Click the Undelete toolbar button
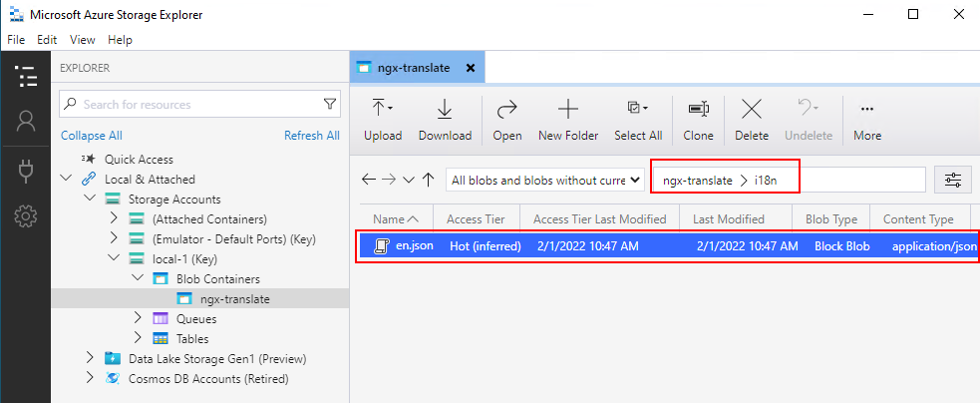 click(x=809, y=120)
